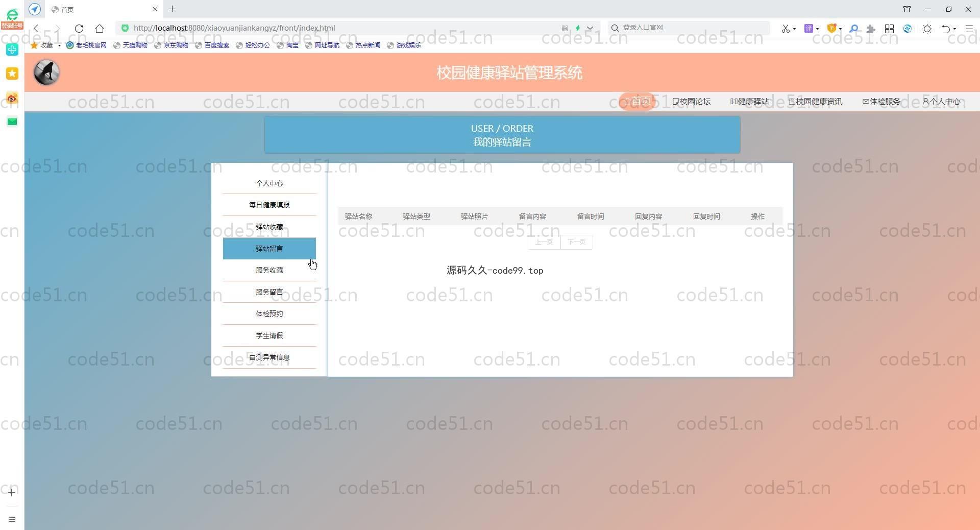Add a sidebar app with plus icon
The width and height of the screenshot is (980, 530).
[12, 493]
